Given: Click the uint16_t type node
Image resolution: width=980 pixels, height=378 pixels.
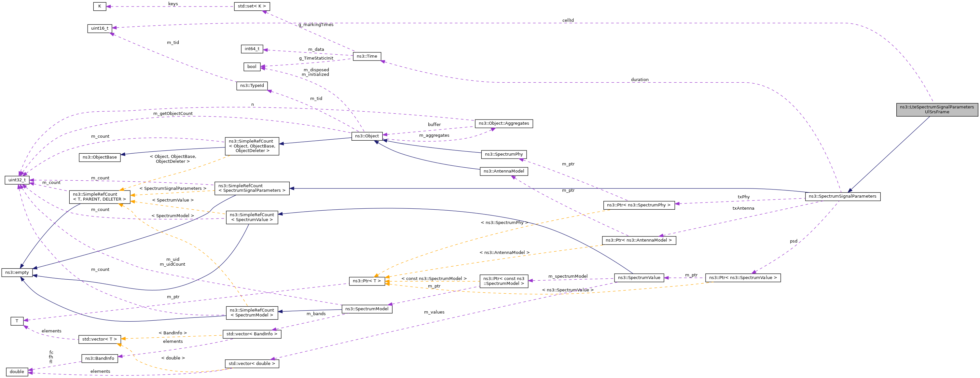Looking at the screenshot, I should [100, 29].
